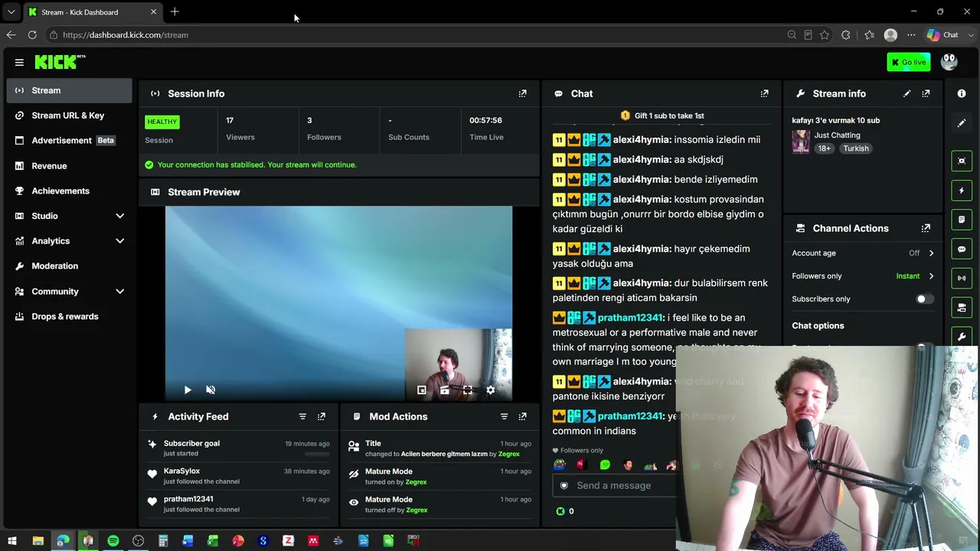Unmute the stream preview audio

click(211, 390)
